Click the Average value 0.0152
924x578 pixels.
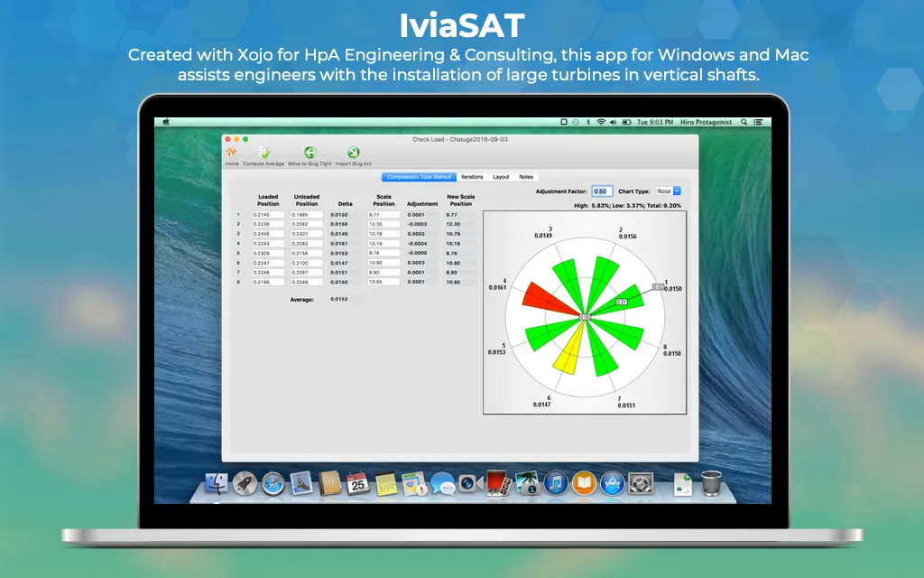[339, 300]
